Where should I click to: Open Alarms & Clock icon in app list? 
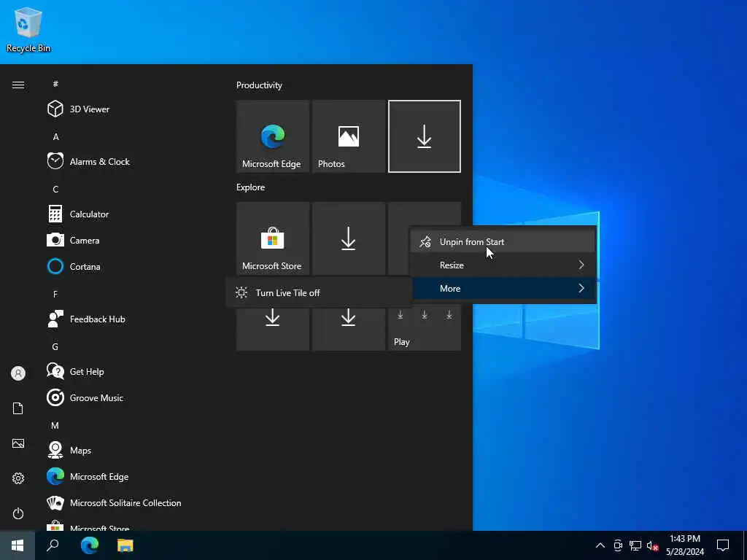(55, 161)
